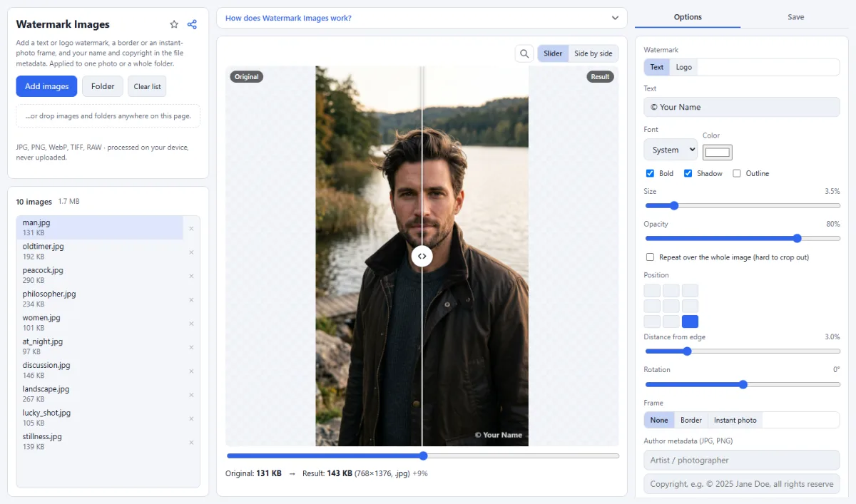The height and width of the screenshot is (504, 856).
Task: Select stillness.jpg in the image list
Action: (x=100, y=441)
